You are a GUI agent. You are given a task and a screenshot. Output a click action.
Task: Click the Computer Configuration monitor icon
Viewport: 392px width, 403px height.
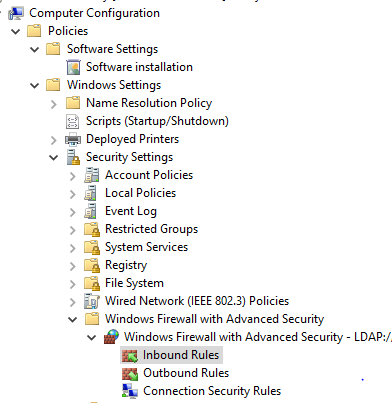pos(16,13)
